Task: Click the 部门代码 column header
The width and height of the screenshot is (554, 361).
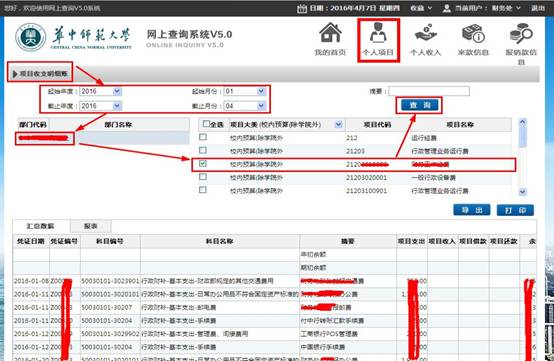Action: click(33, 124)
